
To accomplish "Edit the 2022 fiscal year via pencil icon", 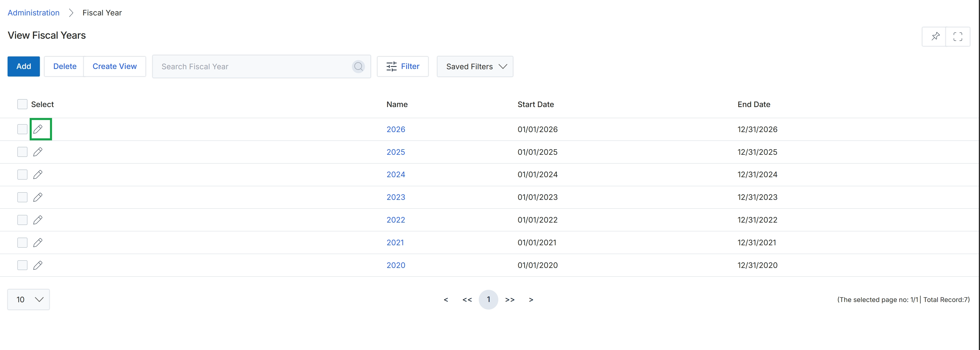I will 38,220.
